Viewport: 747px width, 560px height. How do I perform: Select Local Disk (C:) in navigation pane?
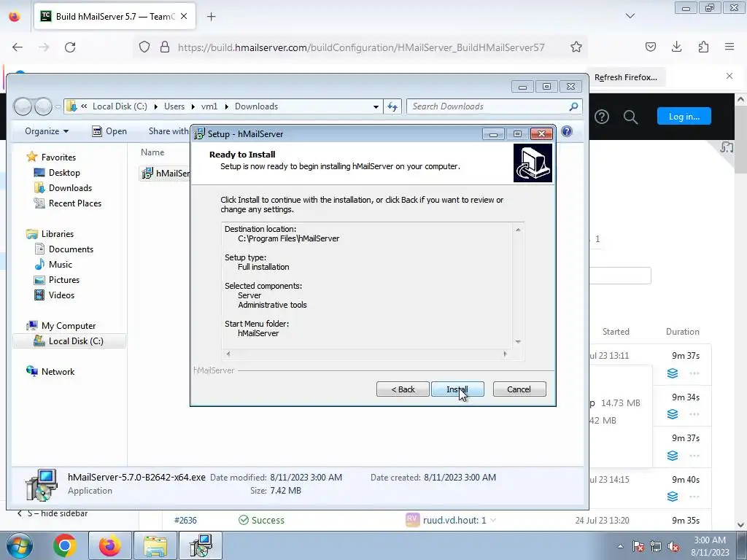[x=69, y=341]
